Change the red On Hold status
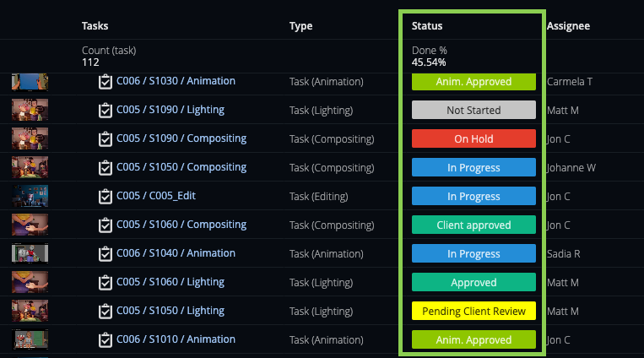 pyautogui.click(x=474, y=139)
